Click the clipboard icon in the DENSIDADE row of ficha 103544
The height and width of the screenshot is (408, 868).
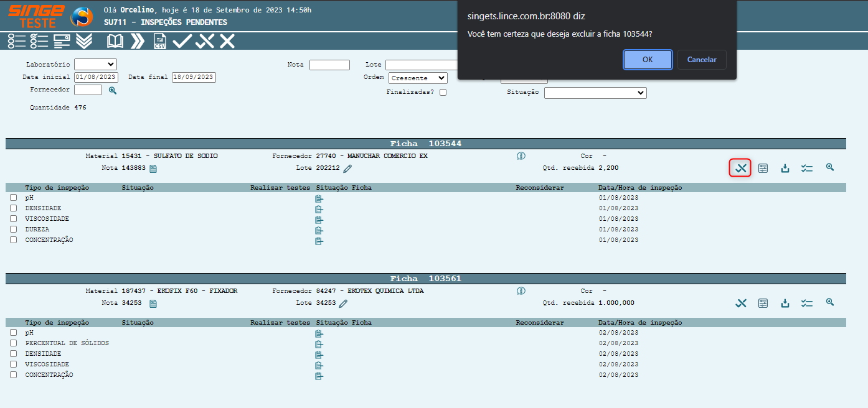click(319, 209)
